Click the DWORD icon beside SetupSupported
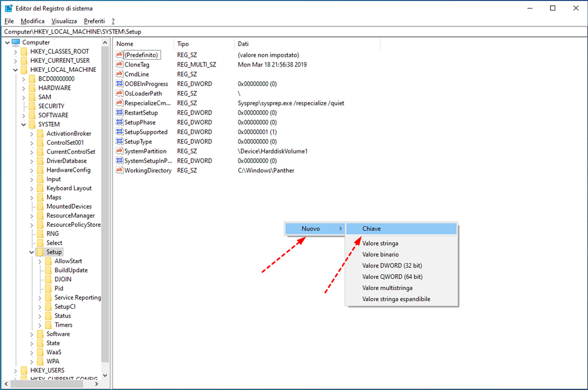Image resolution: width=588 pixels, height=390 pixels. [x=119, y=132]
